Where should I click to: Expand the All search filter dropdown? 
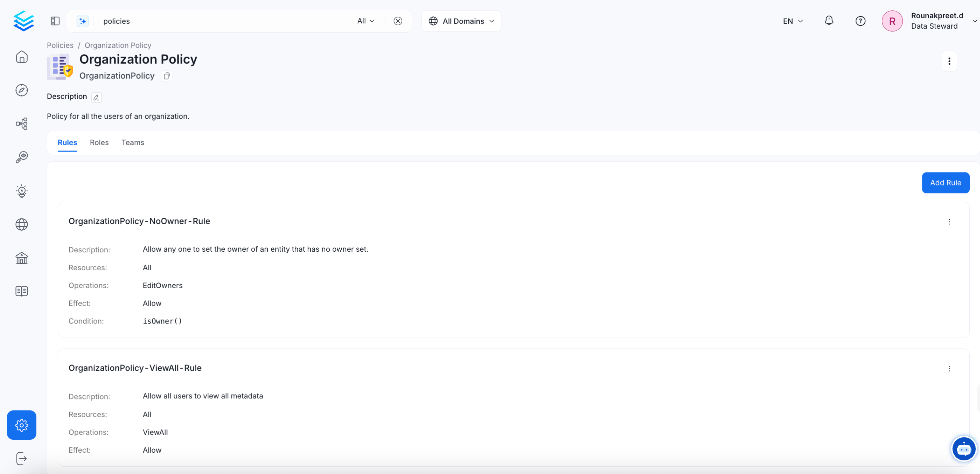click(366, 21)
